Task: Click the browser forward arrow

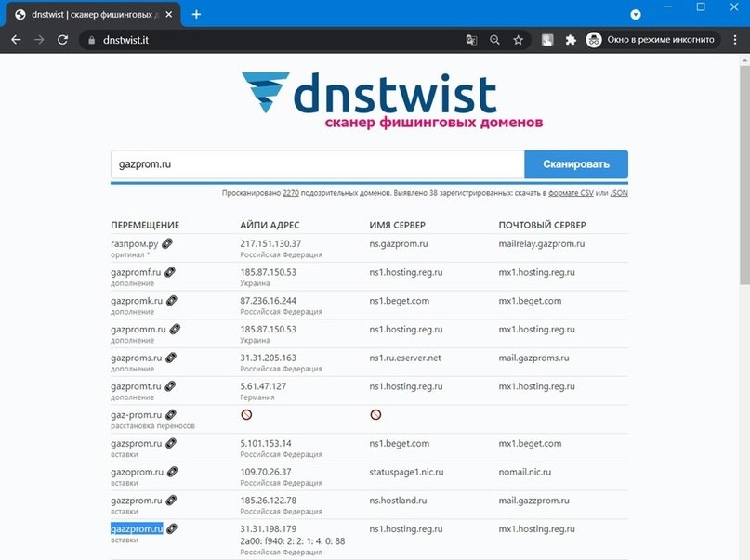Action: click(x=39, y=40)
